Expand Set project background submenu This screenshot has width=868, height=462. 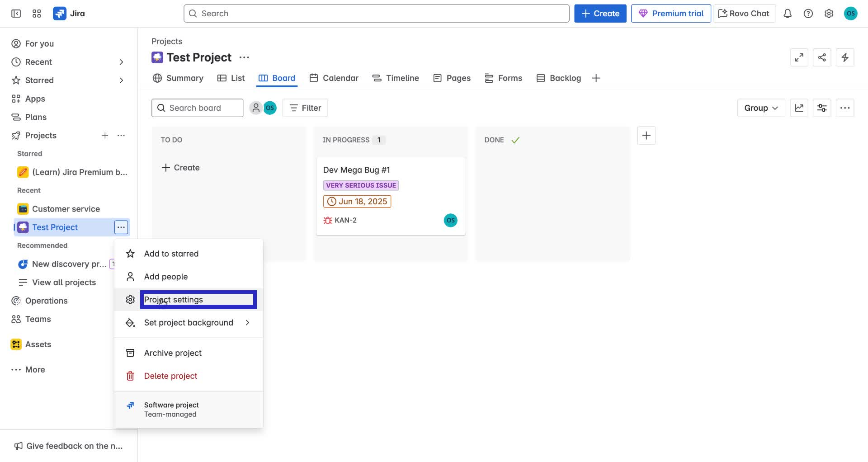[189, 322]
